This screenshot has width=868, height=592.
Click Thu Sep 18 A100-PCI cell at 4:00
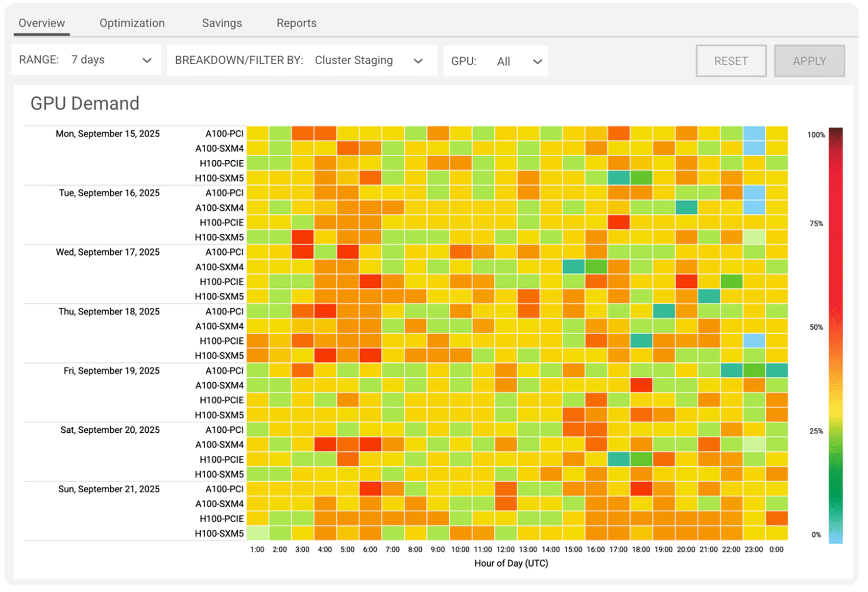pos(325,311)
